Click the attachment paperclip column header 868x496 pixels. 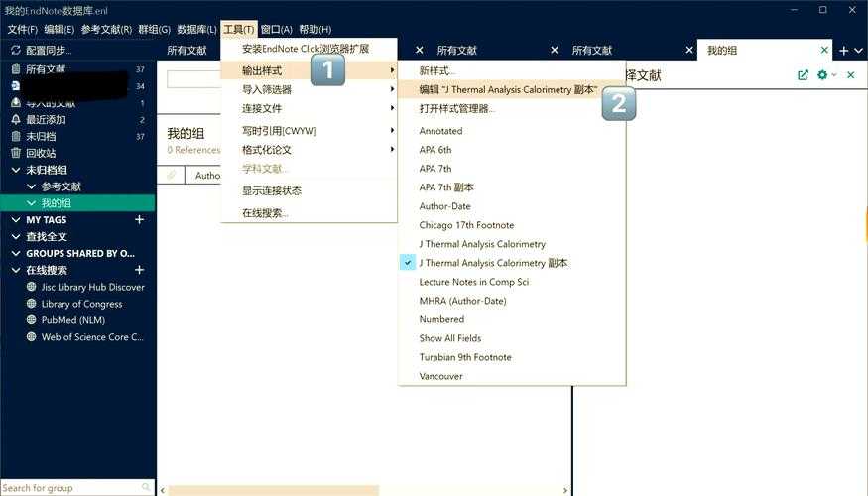pyautogui.click(x=172, y=175)
